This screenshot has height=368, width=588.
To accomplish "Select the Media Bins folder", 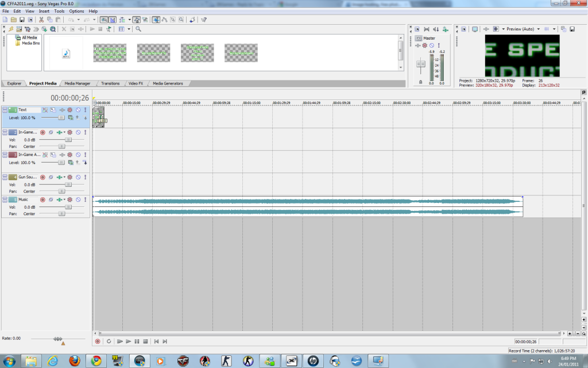I will (x=30, y=43).
